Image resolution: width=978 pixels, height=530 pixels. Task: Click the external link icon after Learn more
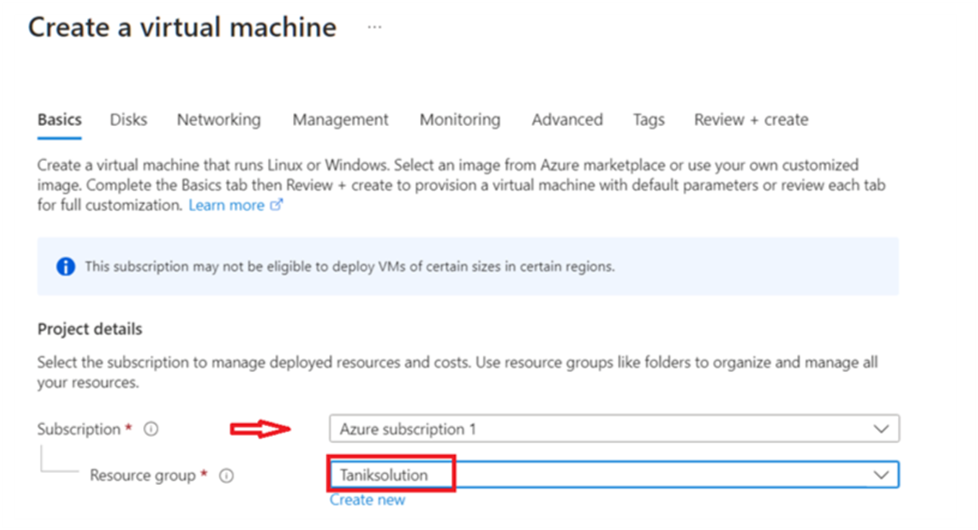pos(276,205)
